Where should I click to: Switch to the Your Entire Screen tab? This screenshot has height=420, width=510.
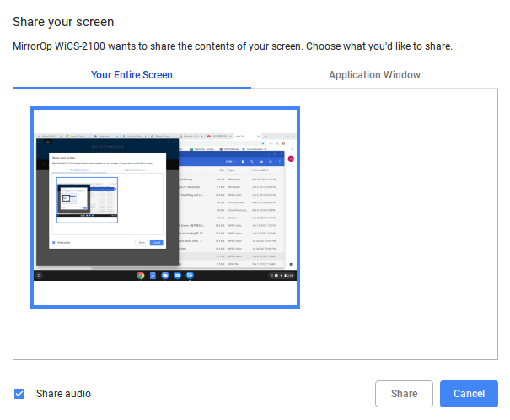pyautogui.click(x=132, y=75)
